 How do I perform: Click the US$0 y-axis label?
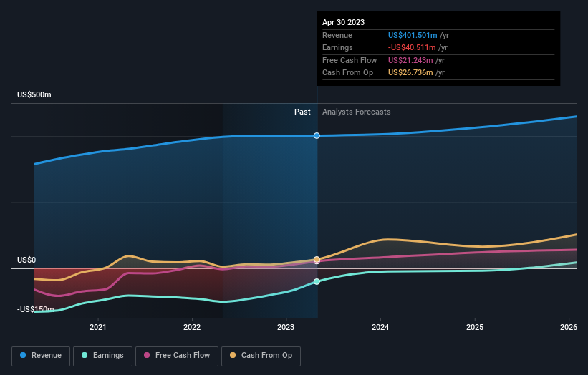pyautogui.click(x=26, y=260)
